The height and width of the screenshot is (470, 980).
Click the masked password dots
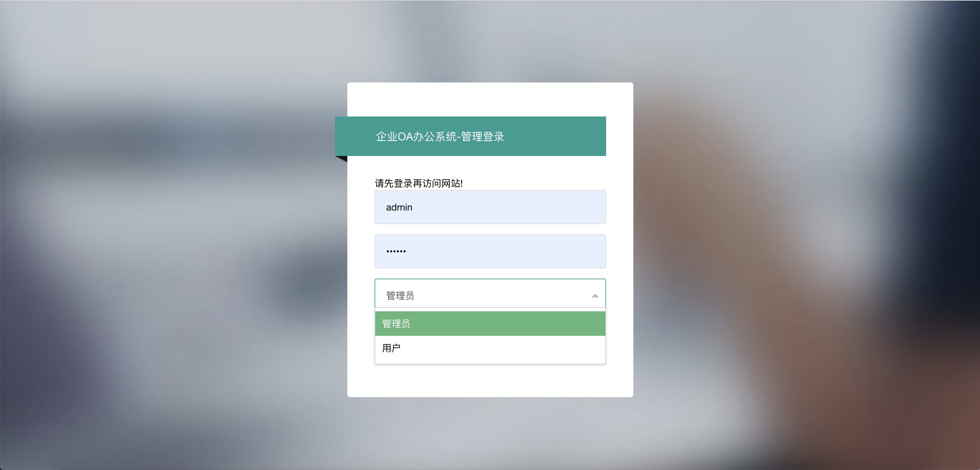[396, 251]
